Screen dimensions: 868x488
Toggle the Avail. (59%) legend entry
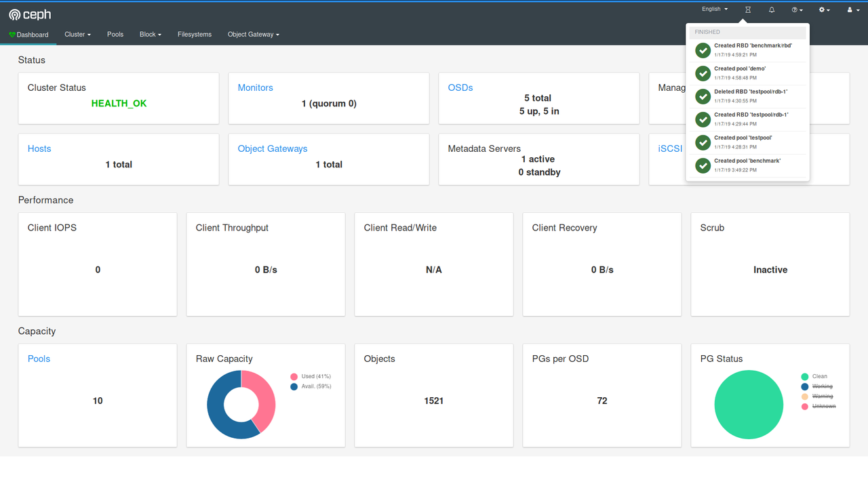[x=311, y=386]
